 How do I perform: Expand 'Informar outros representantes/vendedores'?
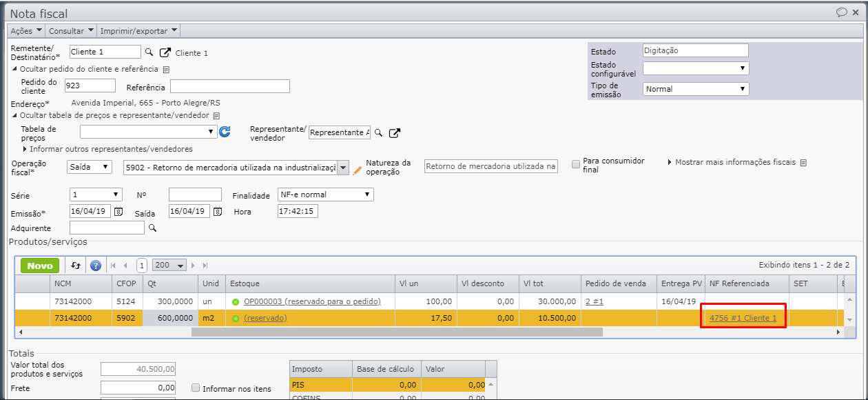tap(108, 149)
